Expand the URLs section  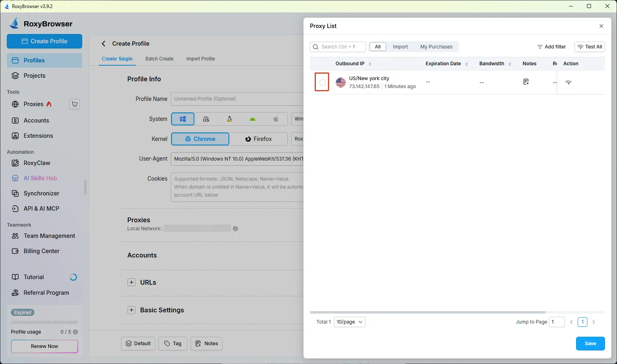click(x=131, y=282)
